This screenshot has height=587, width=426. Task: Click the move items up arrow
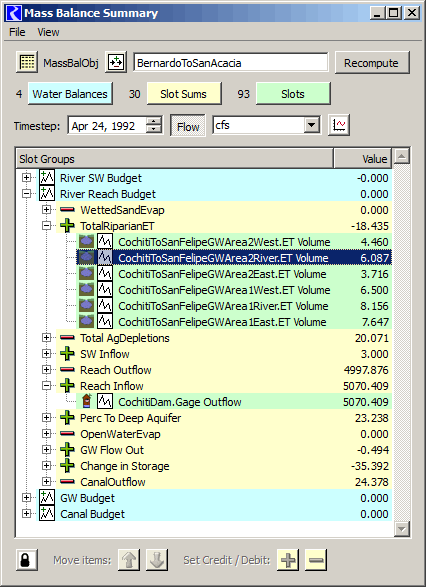(129, 560)
